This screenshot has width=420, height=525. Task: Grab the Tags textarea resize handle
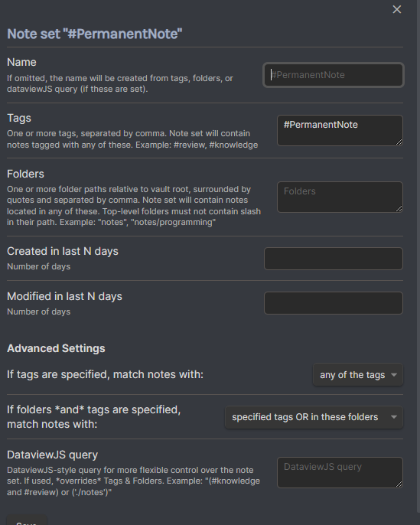click(399, 142)
